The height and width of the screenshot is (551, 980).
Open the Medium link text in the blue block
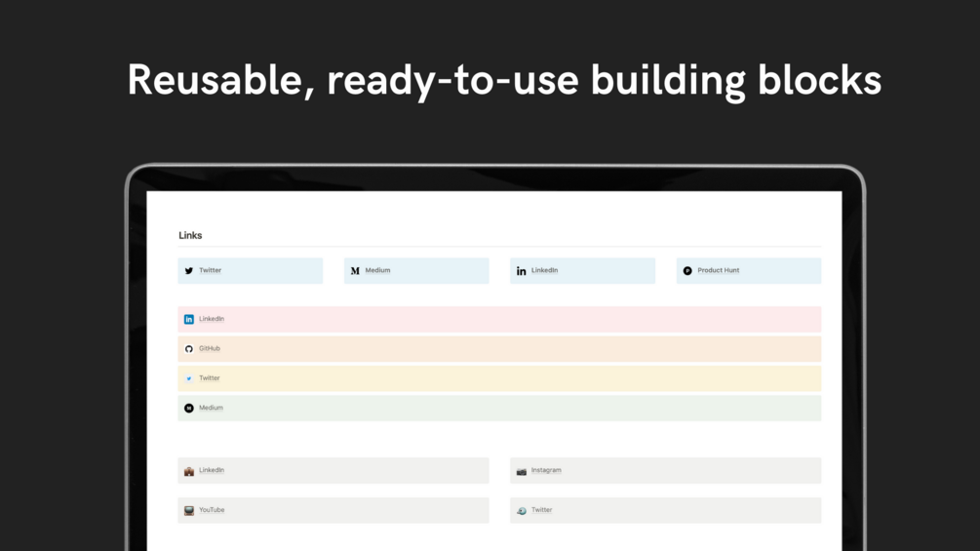[x=377, y=271]
